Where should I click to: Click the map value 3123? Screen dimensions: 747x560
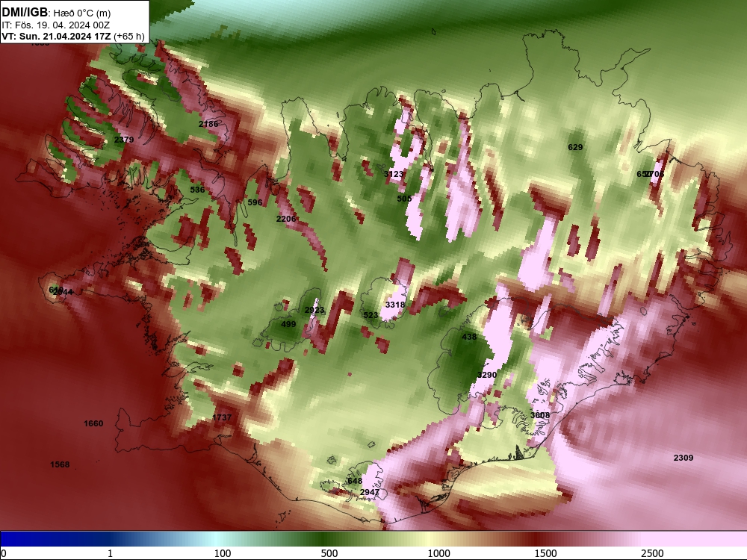394,174
